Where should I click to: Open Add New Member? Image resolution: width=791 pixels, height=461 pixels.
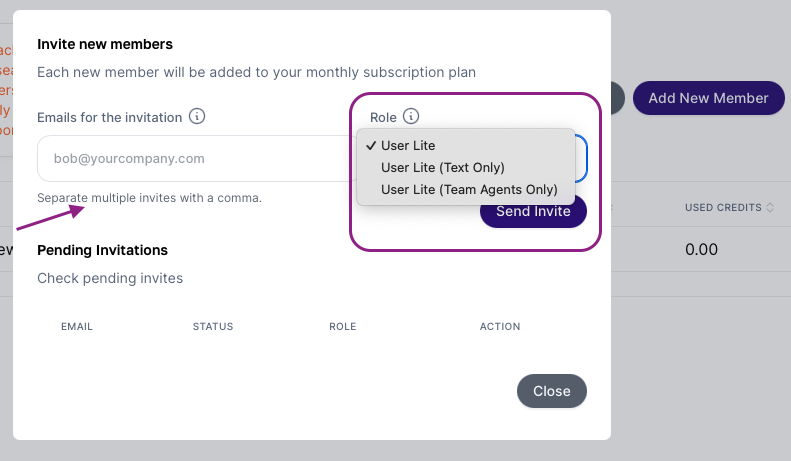tap(708, 98)
